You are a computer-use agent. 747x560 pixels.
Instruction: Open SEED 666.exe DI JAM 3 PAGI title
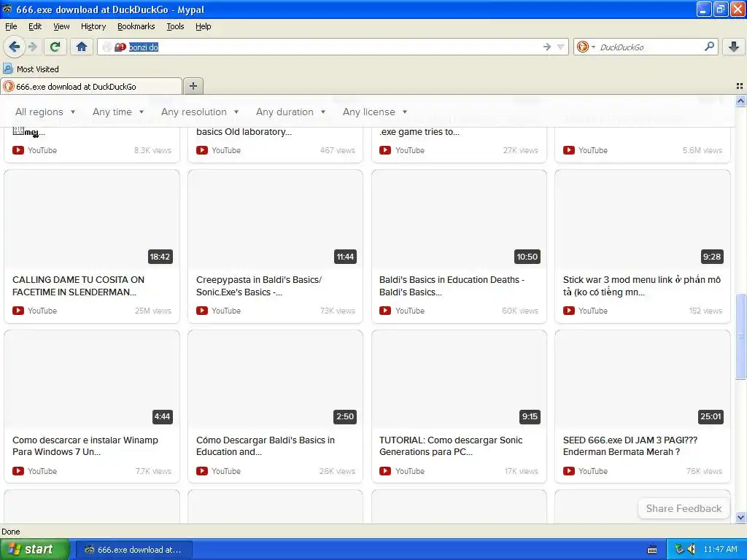630,446
